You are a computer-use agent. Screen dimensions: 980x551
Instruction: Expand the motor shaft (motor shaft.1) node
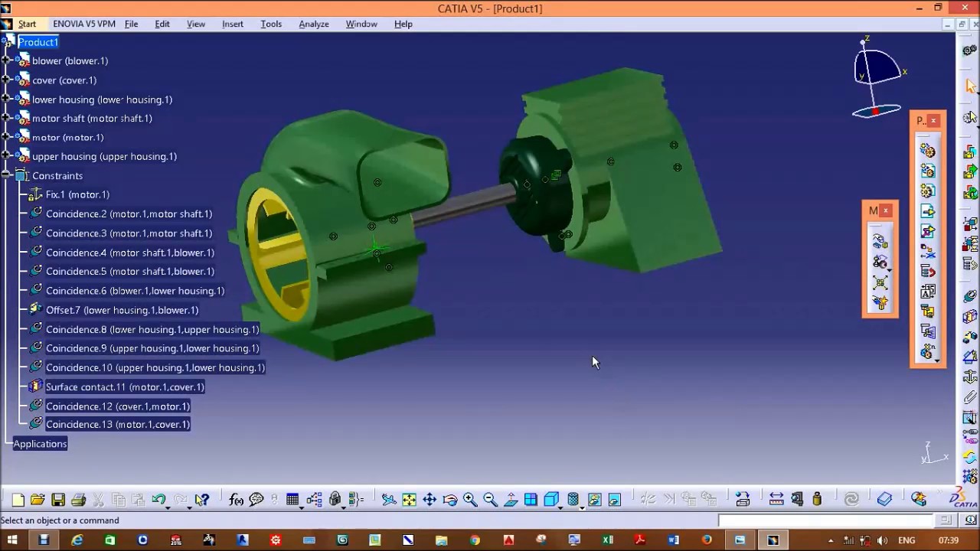click(6, 118)
